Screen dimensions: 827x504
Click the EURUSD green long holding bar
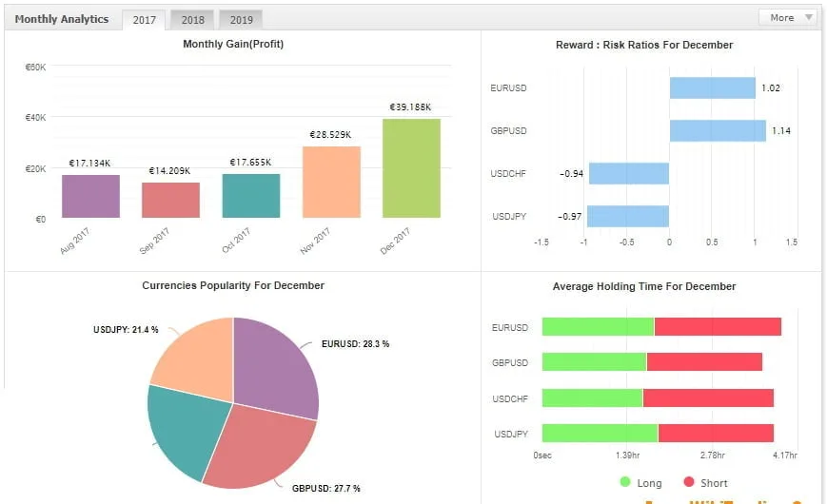tap(598, 327)
